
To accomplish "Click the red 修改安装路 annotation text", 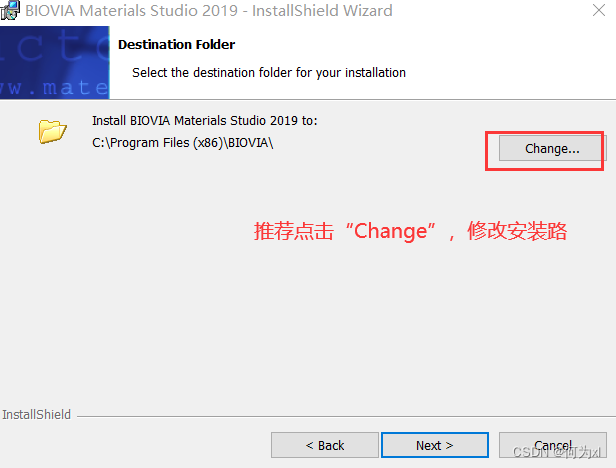I will 517,231.
